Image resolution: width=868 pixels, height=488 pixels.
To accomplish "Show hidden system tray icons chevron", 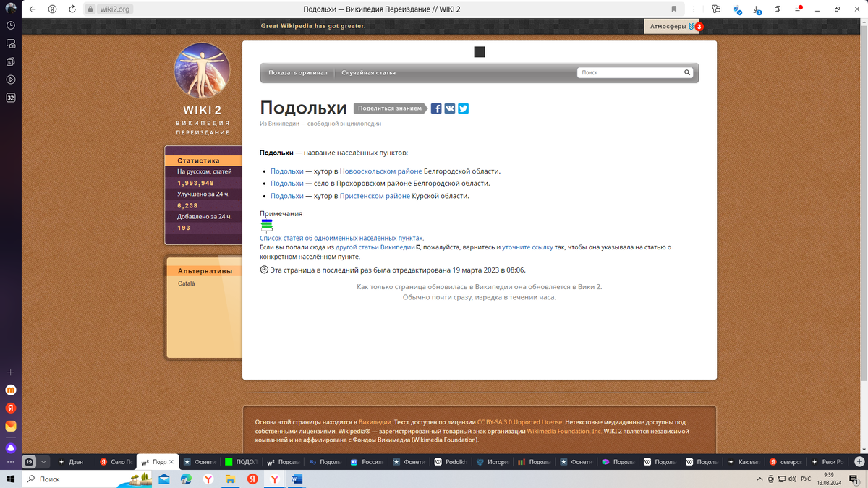I will (759, 479).
